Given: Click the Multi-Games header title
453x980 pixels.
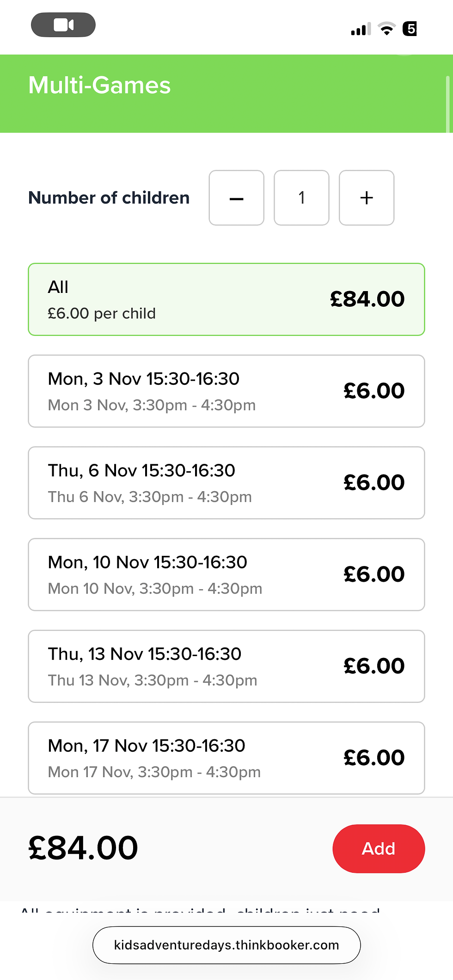Looking at the screenshot, I should tap(99, 85).
